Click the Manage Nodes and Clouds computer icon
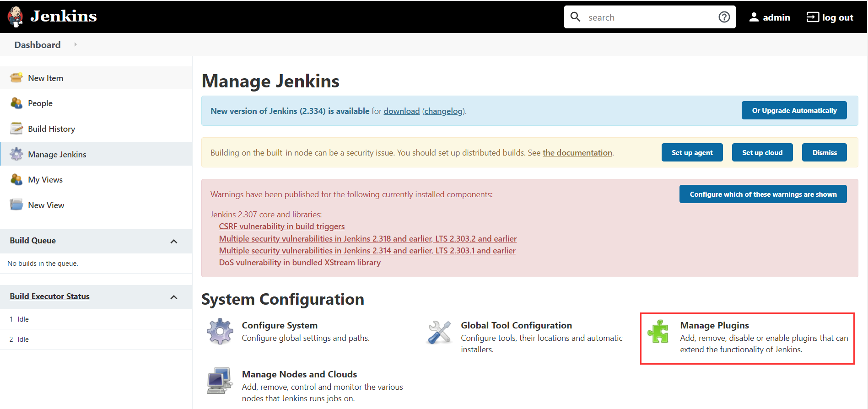This screenshot has height=409, width=868. (x=220, y=381)
